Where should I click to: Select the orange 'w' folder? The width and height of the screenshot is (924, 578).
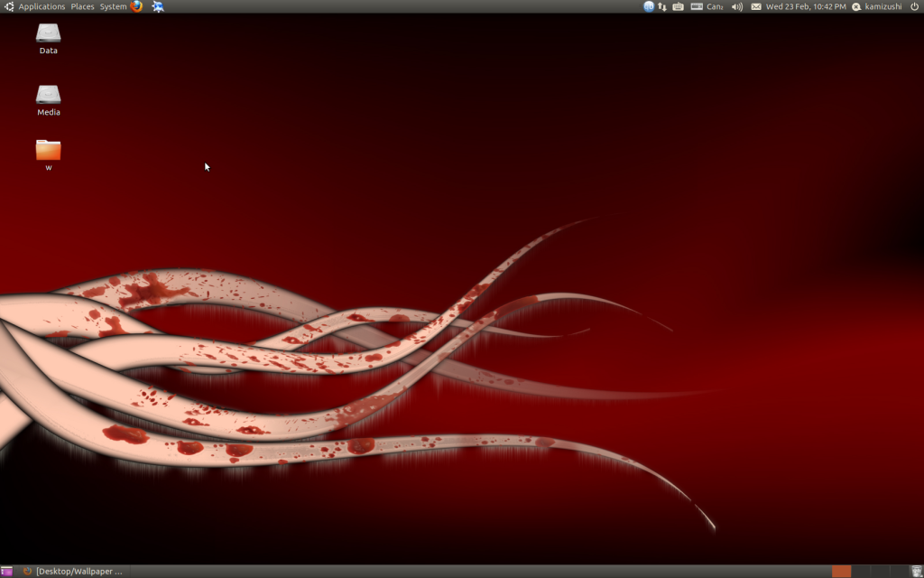[x=48, y=151]
